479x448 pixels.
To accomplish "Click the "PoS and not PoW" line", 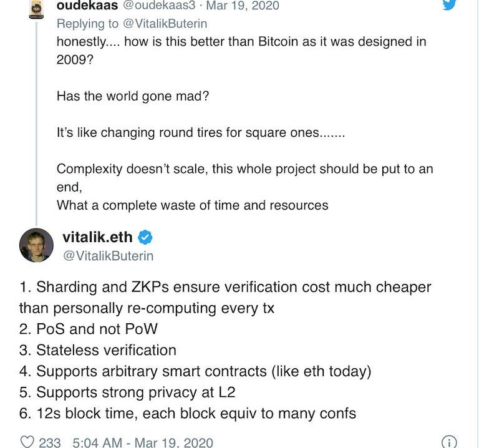I will click(96, 329).
